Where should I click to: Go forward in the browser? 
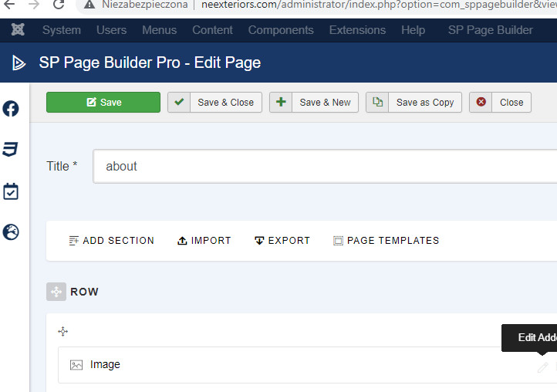[x=34, y=5]
